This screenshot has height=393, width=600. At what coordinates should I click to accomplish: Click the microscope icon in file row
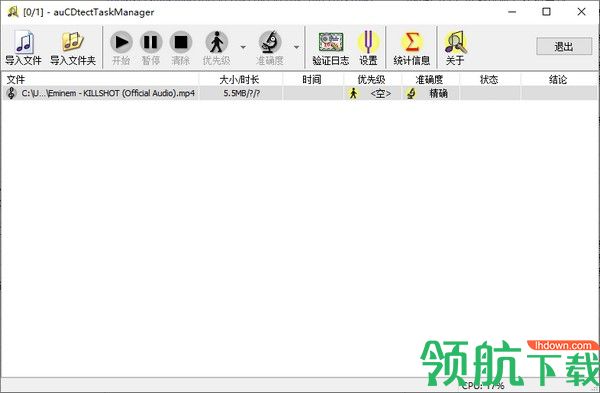(412, 93)
